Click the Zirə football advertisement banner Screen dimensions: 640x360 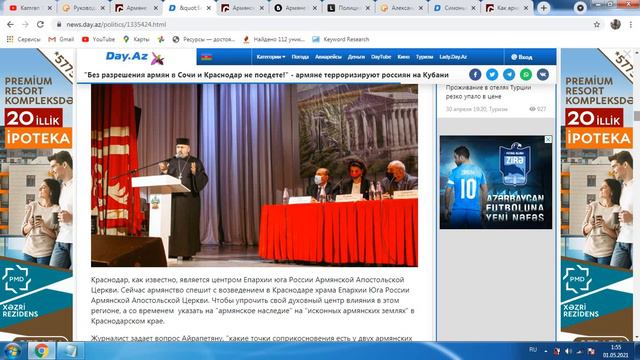pyautogui.click(x=496, y=182)
